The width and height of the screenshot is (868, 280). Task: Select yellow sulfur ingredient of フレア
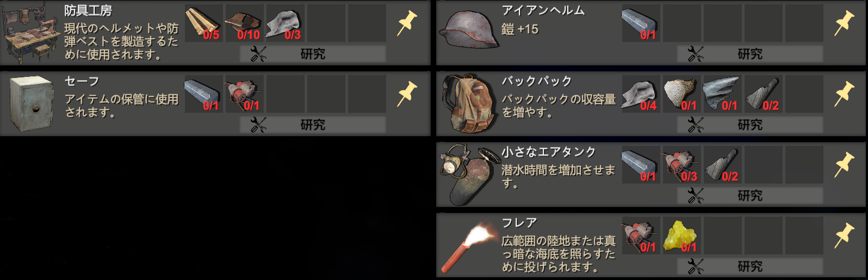[682, 236]
